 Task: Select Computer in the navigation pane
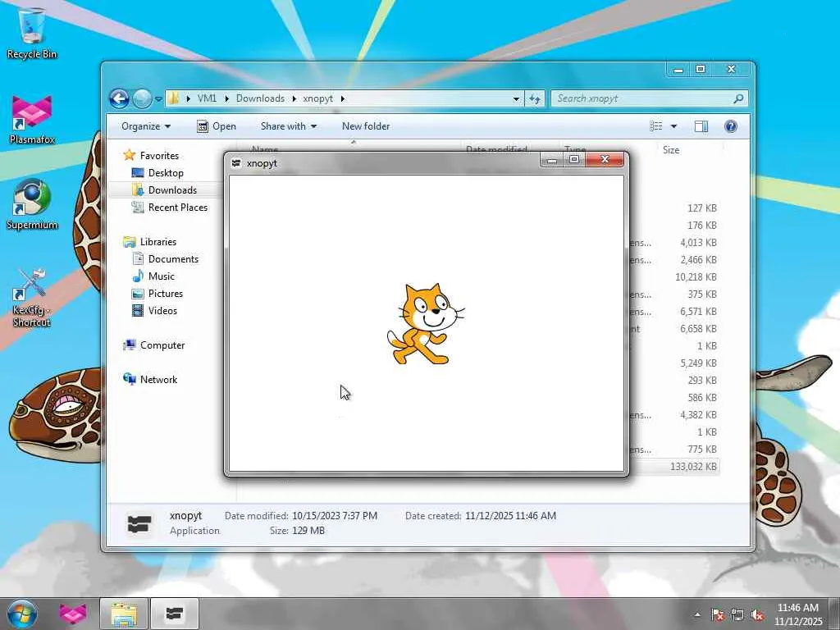click(x=162, y=345)
